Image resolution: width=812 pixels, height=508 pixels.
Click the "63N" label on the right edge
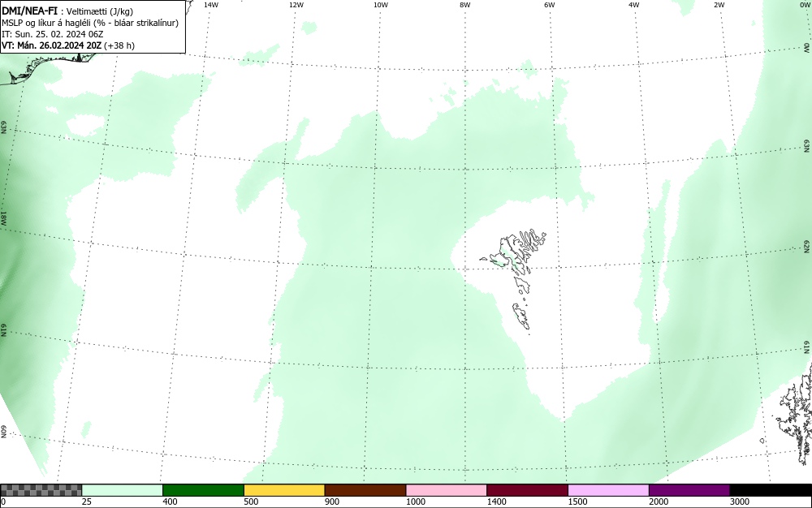[807, 146]
